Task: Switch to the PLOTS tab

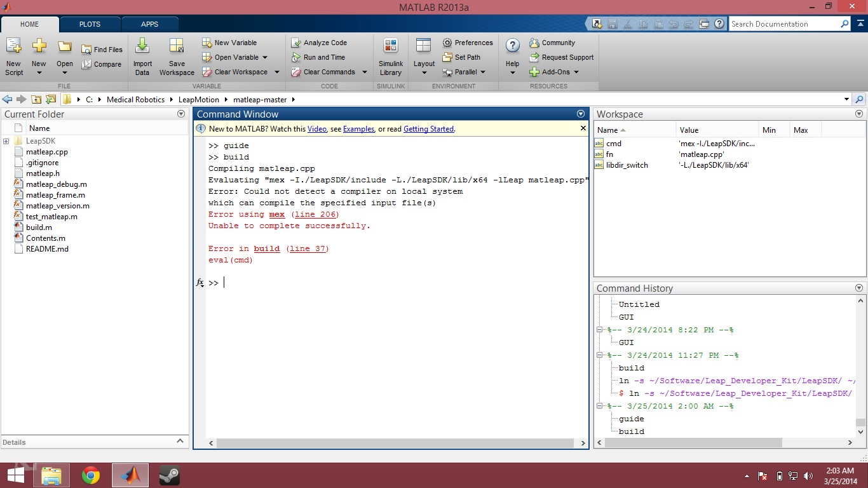Action: point(90,24)
